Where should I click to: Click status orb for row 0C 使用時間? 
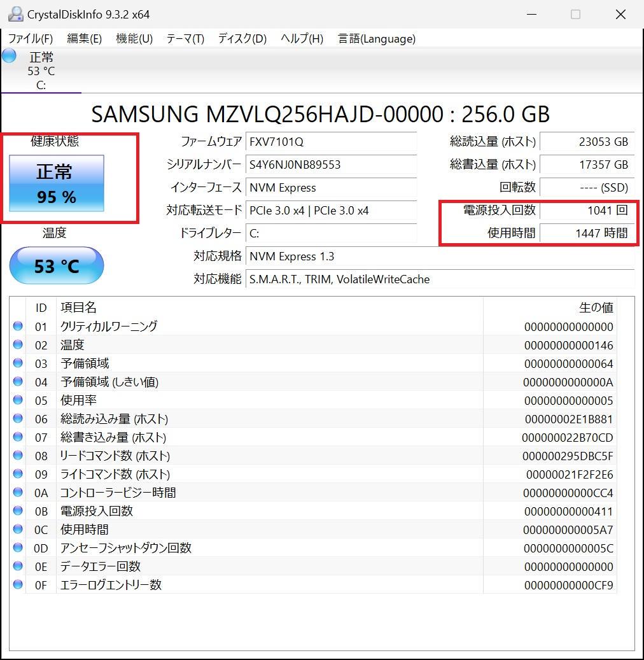tap(18, 529)
